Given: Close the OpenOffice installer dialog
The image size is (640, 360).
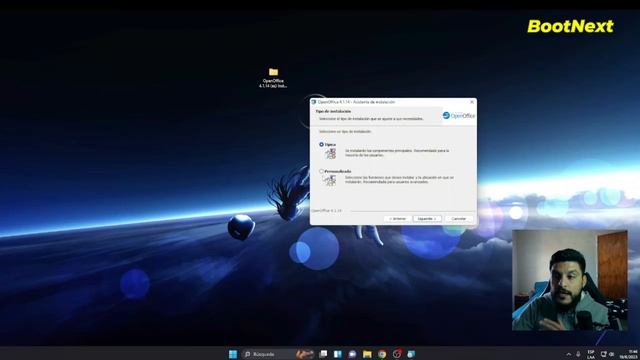Looking at the screenshot, I should click(x=472, y=102).
